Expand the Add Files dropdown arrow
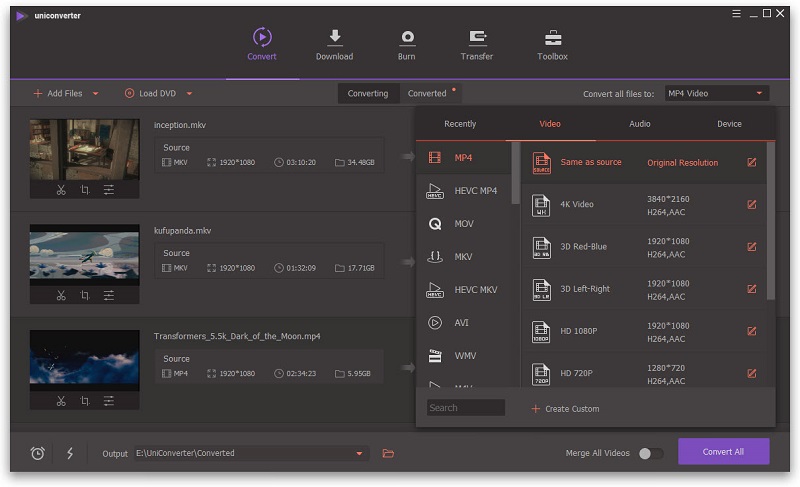 pos(95,94)
